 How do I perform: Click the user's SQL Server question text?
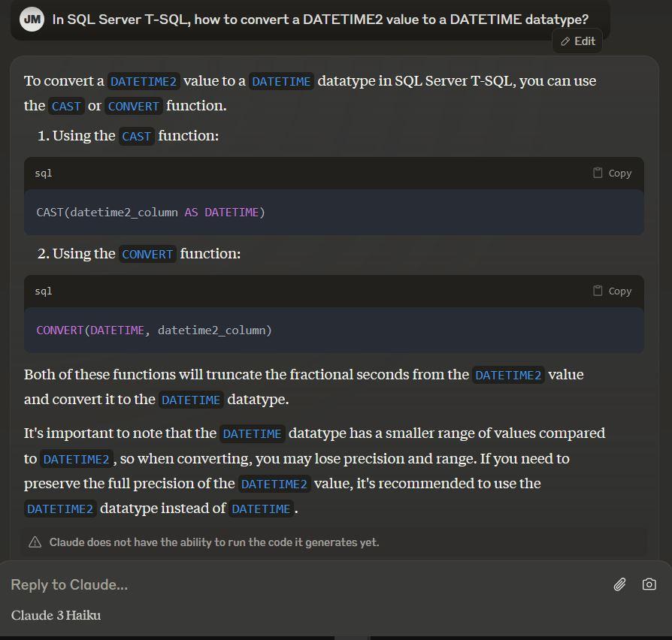(x=320, y=20)
